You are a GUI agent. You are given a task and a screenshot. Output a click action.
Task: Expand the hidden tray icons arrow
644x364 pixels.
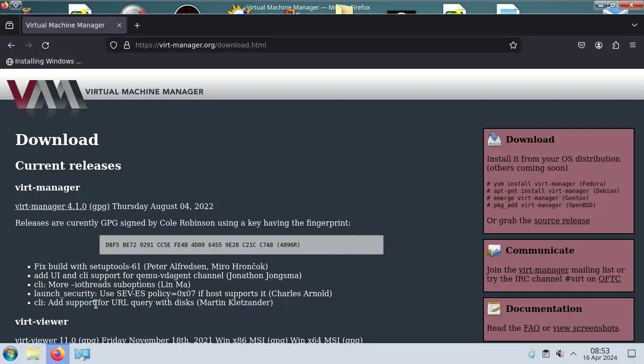pos(573,354)
